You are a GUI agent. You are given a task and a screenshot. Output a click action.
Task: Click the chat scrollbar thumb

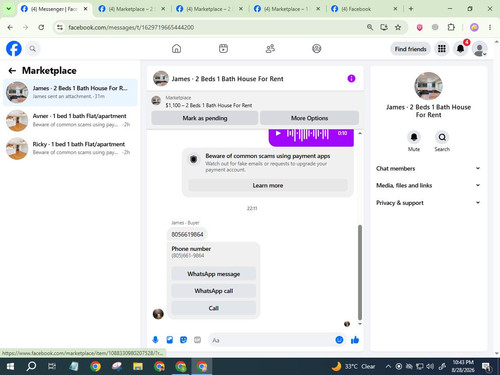click(360, 272)
